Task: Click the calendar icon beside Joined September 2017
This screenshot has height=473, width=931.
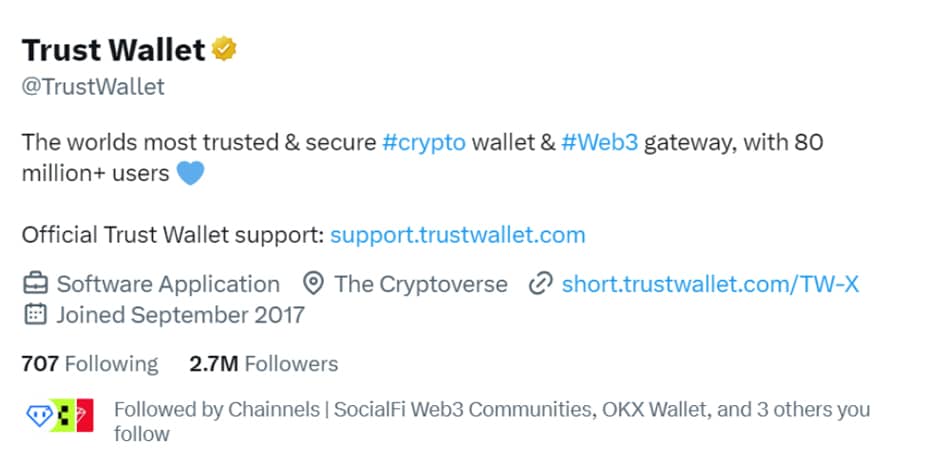Action: click(35, 315)
